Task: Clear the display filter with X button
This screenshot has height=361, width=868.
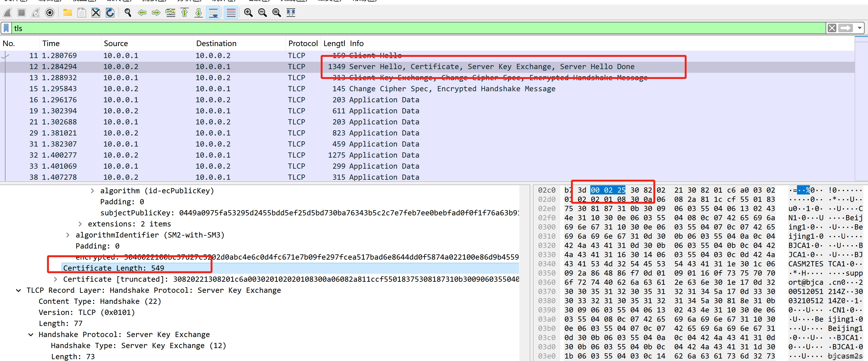Action: coord(832,28)
